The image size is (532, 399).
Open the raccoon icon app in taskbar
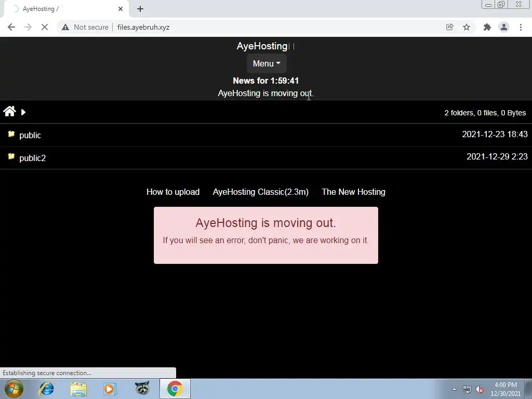pos(142,388)
